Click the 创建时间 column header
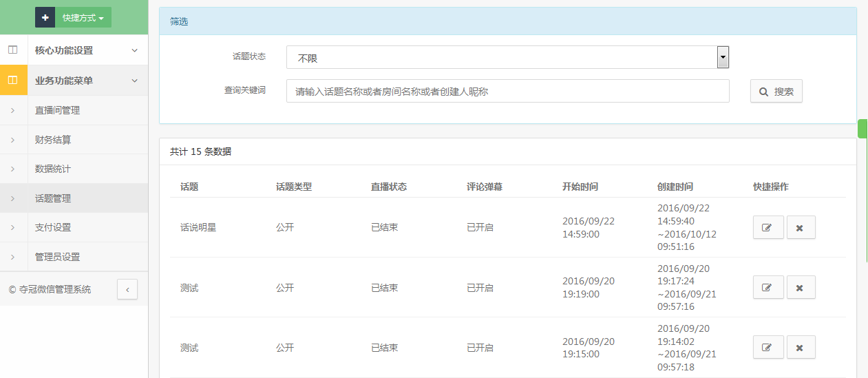The height and width of the screenshot is (378, 868). click(675, 187)
